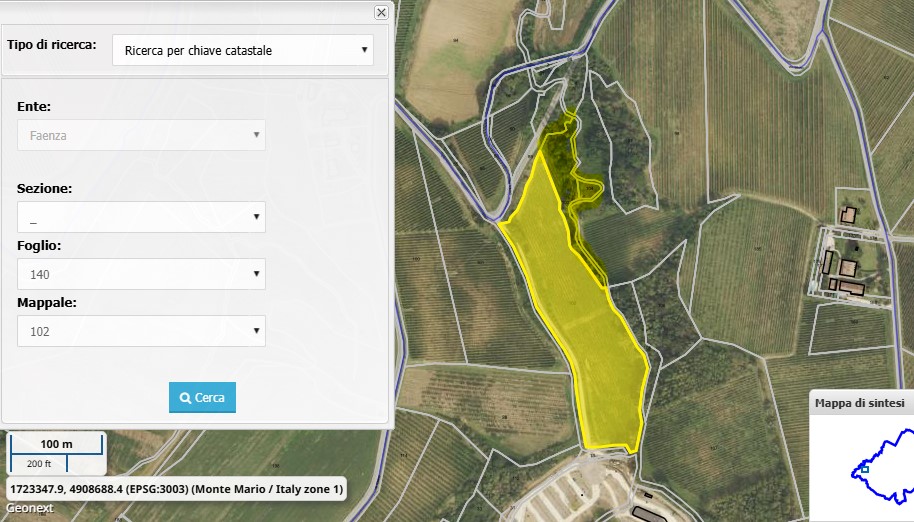Click the disabled Ente dropdown showing Faenza

click(141, 135)
